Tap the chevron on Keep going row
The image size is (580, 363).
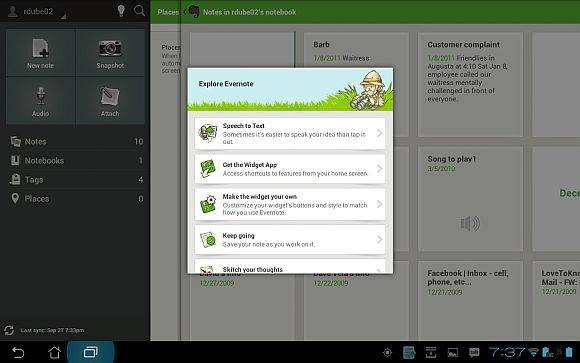(x=380, y=239)
